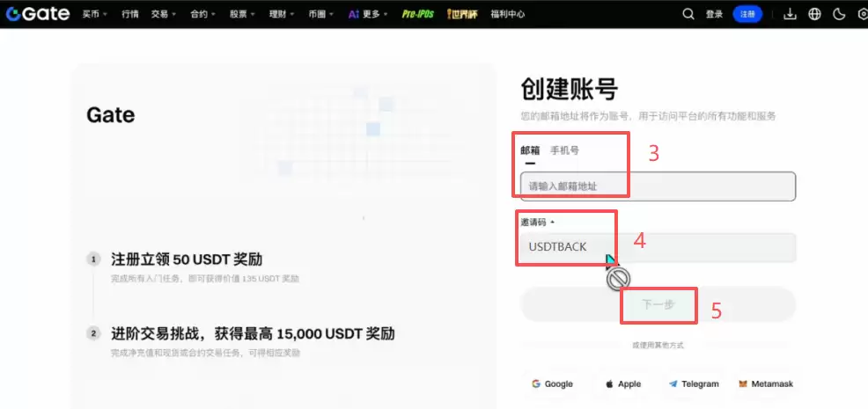Expand the 交易 dropdown menu
This screenshot has width=868, height=409.
(164, 14)
